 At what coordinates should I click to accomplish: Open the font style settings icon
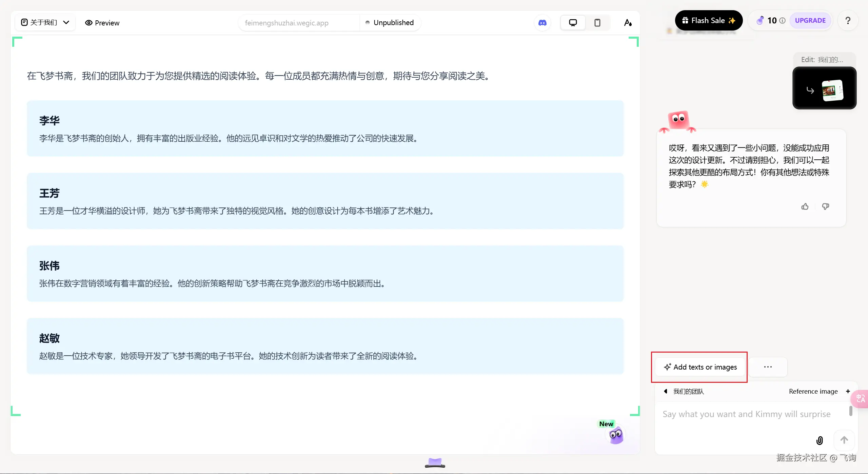pos(628,23)
